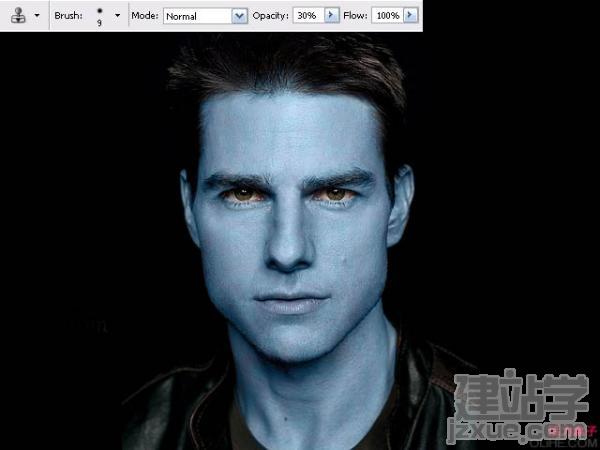Click the Clone Stamp tool icon
Image resolution: width=600 pixels, height=450 pixels.
pos(18,16)
